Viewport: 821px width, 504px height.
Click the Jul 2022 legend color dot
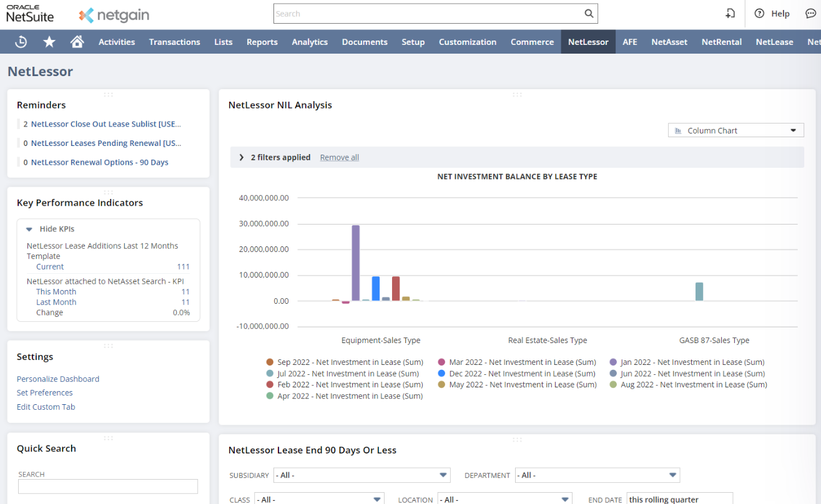pos(270,374)
